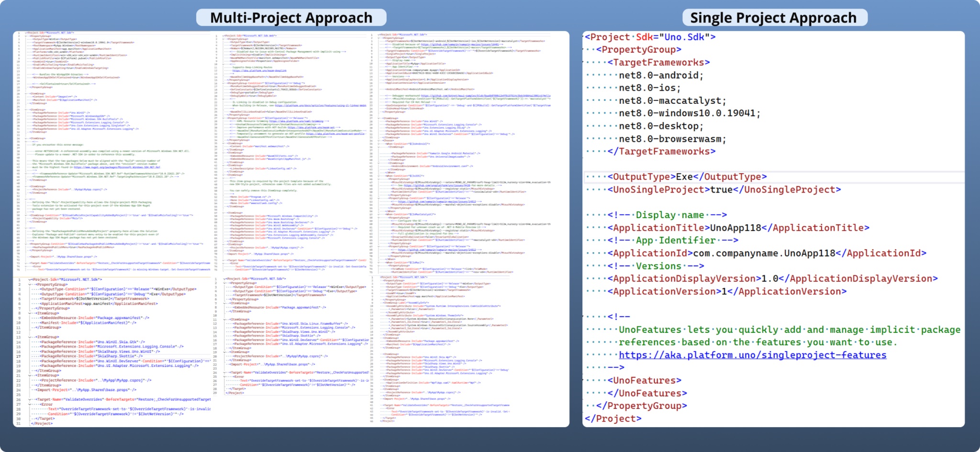Click the opening UnoFeatures tag
The image size is (980, 452).
point(644,380)
